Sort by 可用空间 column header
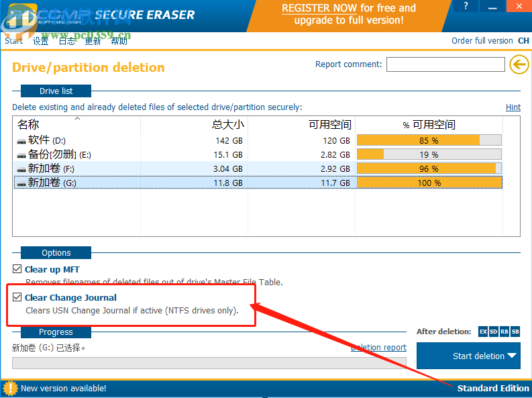Viewport: 532px width, 398px height. [x=302, y=125]
